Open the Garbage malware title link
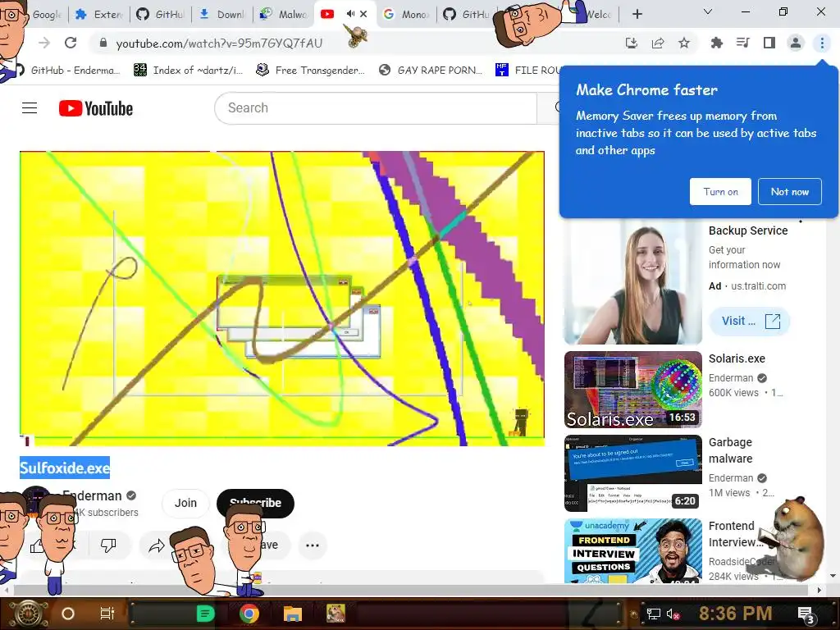 pos(731,450)
